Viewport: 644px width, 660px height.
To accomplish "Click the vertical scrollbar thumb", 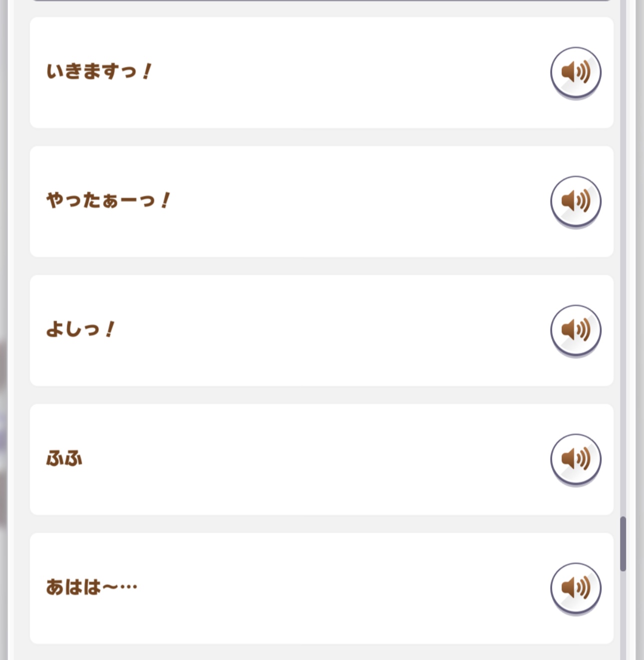I will coord(623,544).
